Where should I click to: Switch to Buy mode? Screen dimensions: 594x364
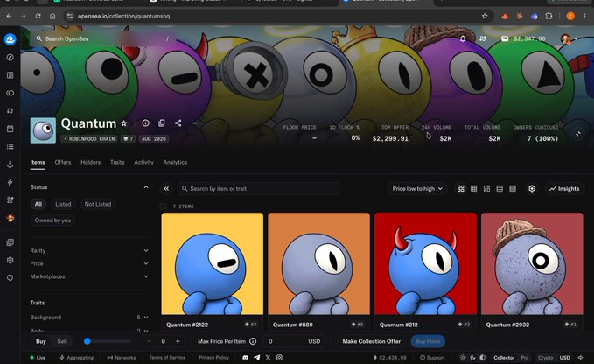[41, 341]
